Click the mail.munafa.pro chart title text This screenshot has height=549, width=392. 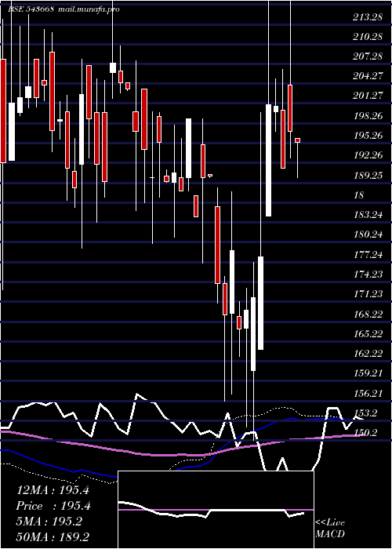(88, 9)
